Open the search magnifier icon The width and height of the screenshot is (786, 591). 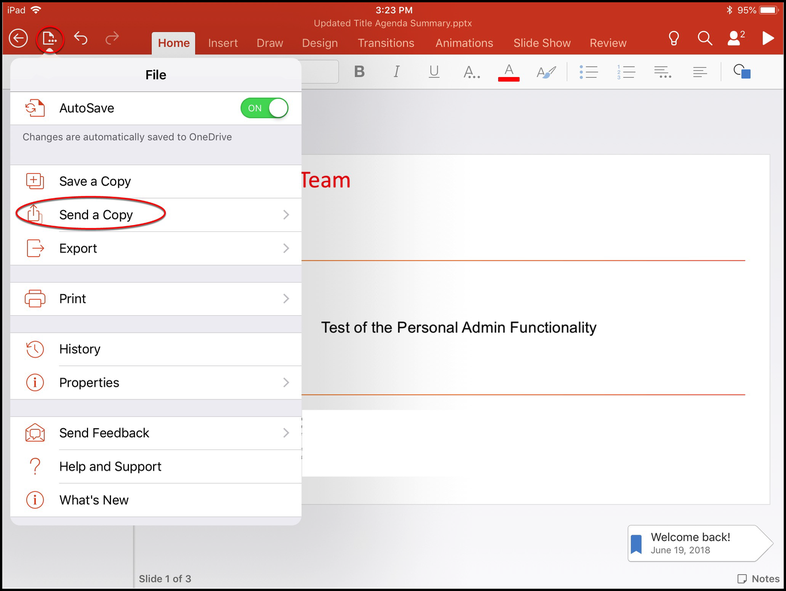(705, 39)
